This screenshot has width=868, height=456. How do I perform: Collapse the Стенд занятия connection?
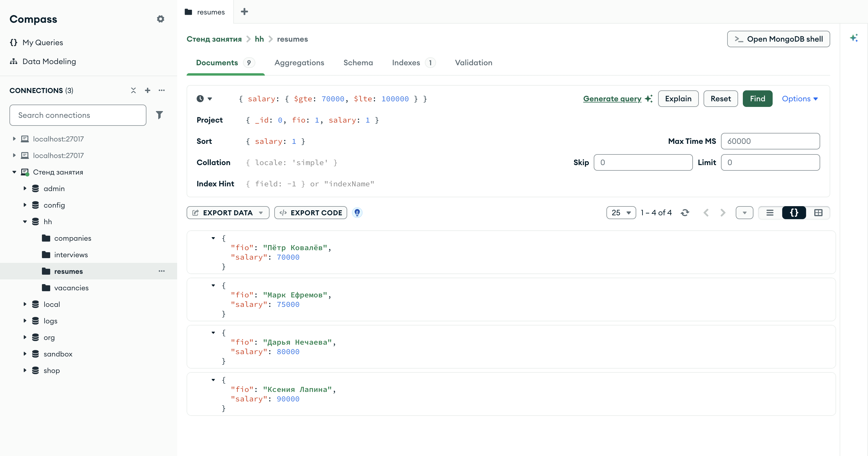click(x=14, y=172)
